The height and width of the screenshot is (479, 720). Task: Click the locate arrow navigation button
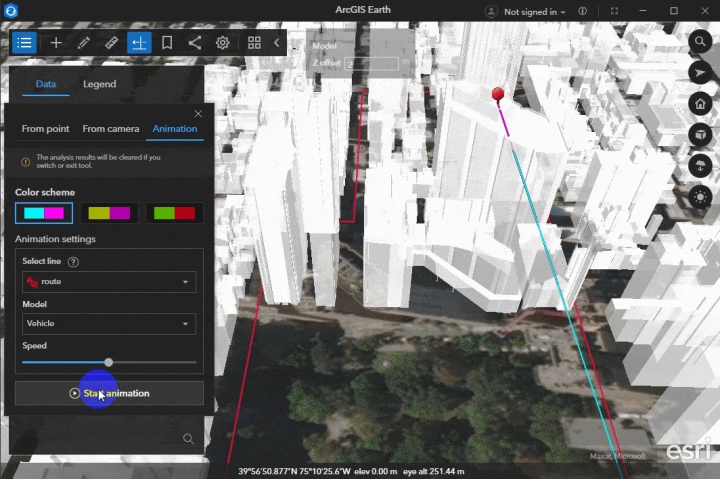pos(700,73)
